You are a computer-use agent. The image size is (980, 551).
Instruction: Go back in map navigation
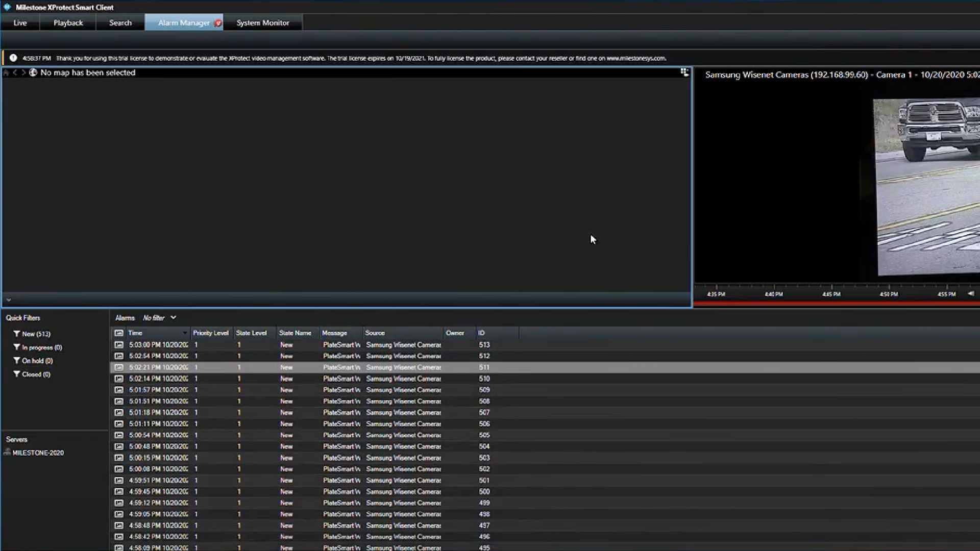tap(15, 73)
